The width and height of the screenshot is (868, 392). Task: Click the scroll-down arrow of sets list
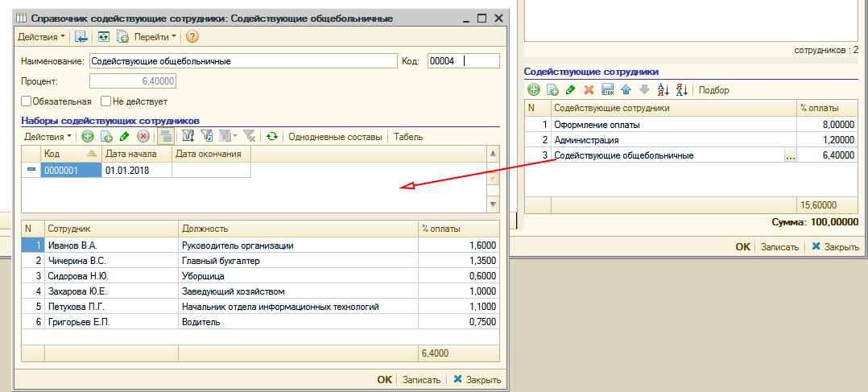493,204
